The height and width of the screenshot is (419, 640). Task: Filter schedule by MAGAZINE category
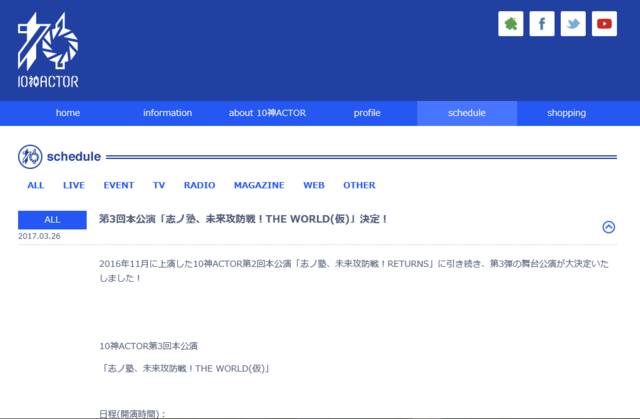click(x=259, y=185)
